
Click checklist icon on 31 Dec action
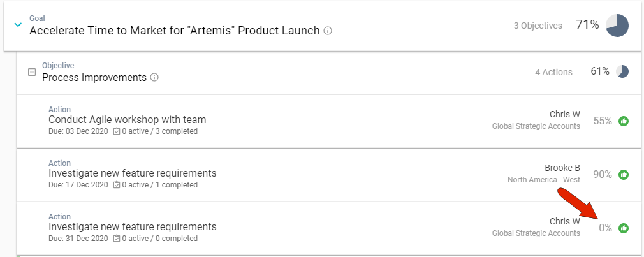116,239
